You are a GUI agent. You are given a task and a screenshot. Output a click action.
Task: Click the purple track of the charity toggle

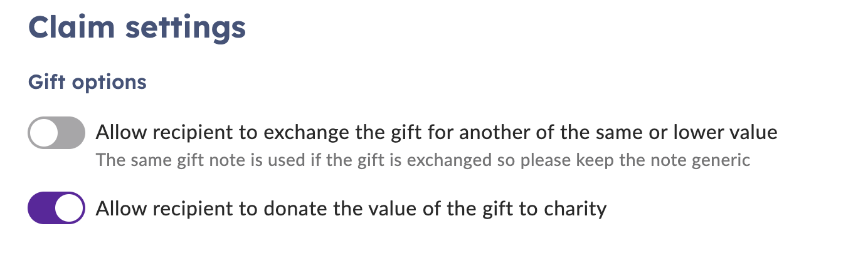click(41, 208)
